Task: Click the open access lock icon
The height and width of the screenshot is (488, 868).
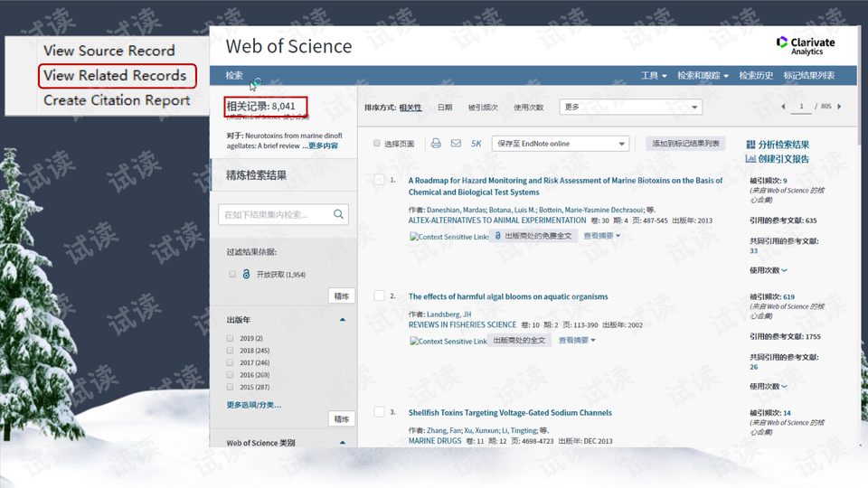Action: (246, 274)
